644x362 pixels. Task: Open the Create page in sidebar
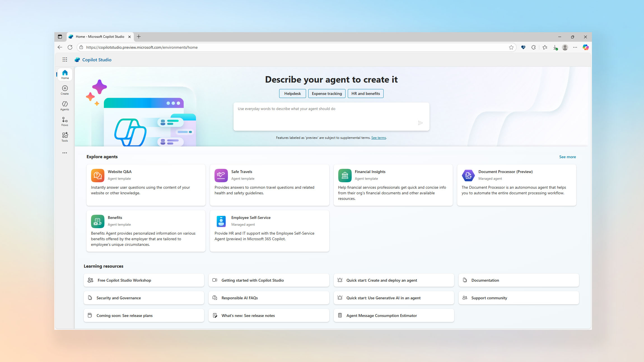point(65,90)
